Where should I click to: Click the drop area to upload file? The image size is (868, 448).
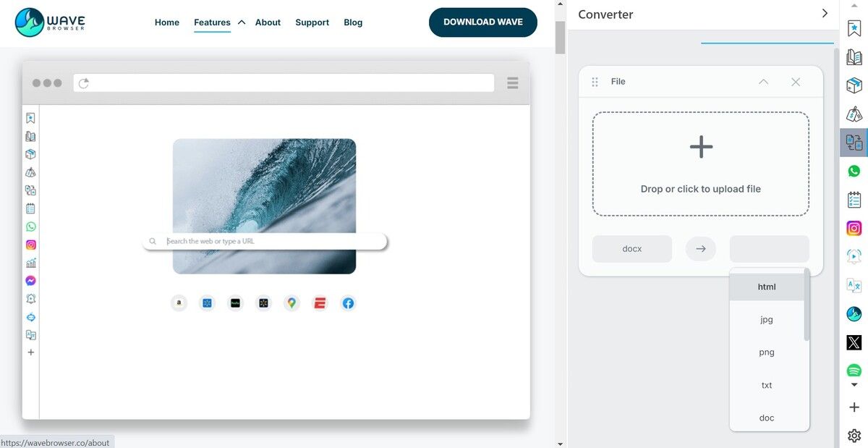pos(700,164)
